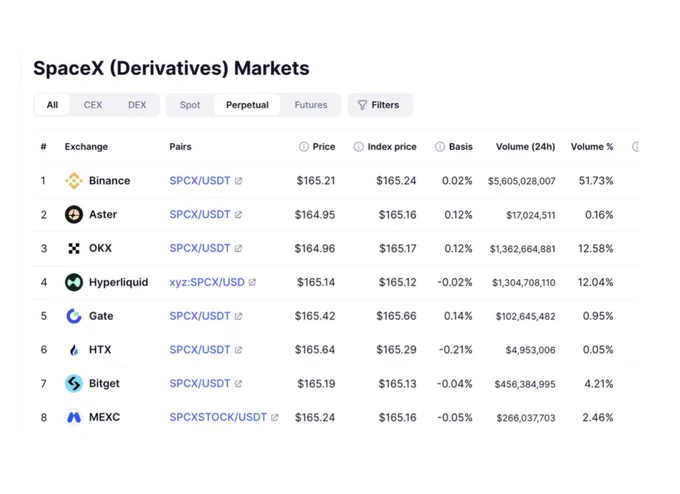Screen dimensions: 680x494
Task: Click the HTX exchange name
Action: [x=100, y=350]
